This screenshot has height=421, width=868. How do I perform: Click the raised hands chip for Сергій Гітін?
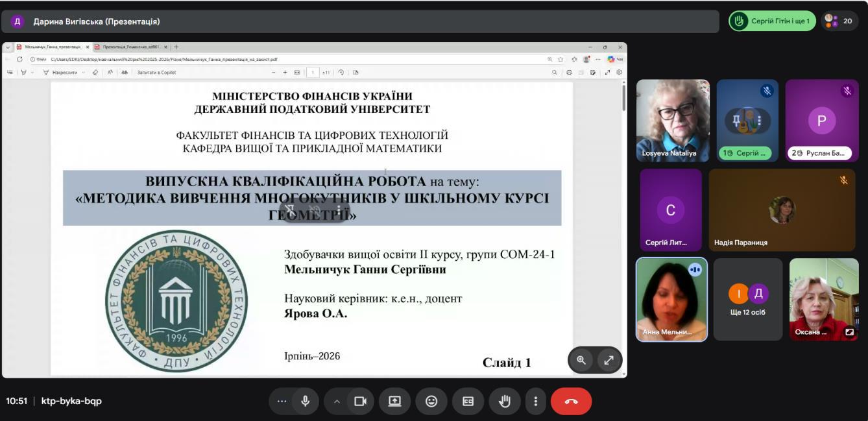[x=771, y=21]
